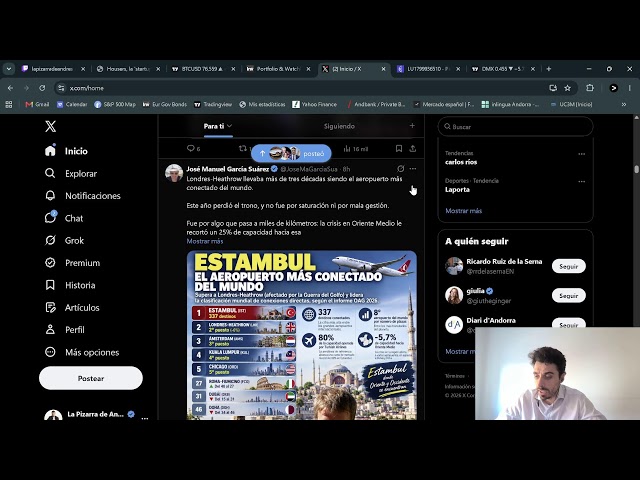Switch to Siguiendo tab
640x480 pixels.
pos(339,127)
